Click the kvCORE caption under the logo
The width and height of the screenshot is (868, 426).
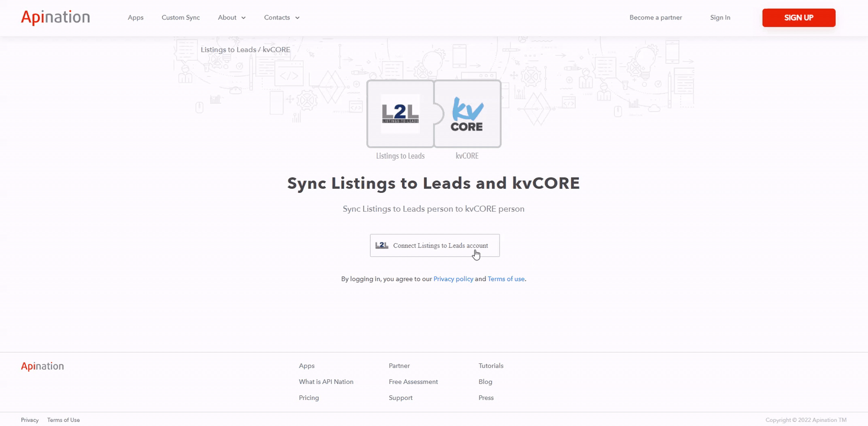click(x=467, y=156)
